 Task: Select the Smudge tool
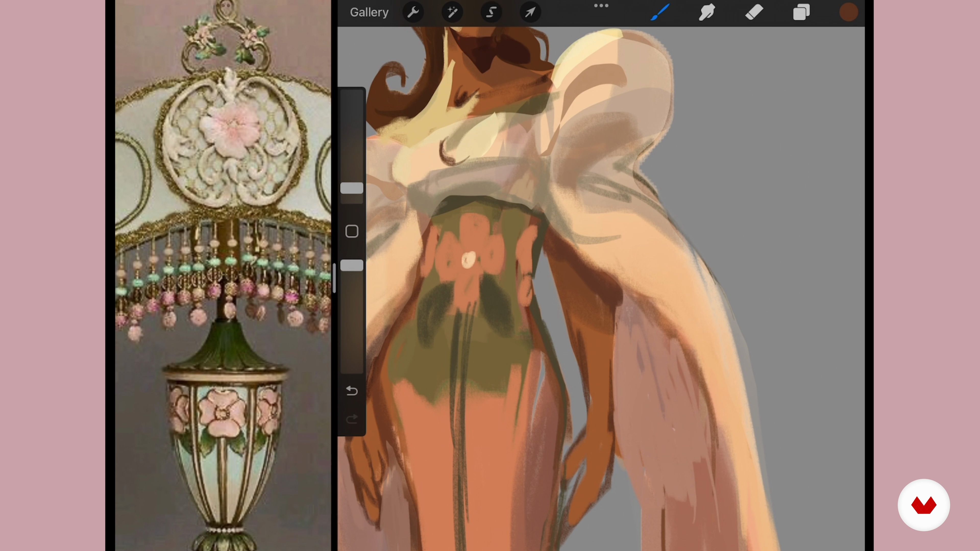tap(707, 12)
